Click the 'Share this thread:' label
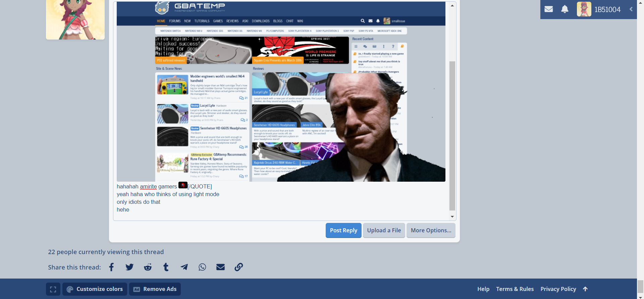This screenshot has width=644, height=299. [x=74, y=267]
